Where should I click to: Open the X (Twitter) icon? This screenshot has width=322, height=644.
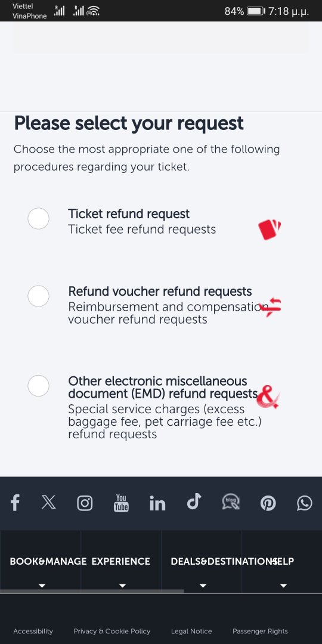(49, 502)
